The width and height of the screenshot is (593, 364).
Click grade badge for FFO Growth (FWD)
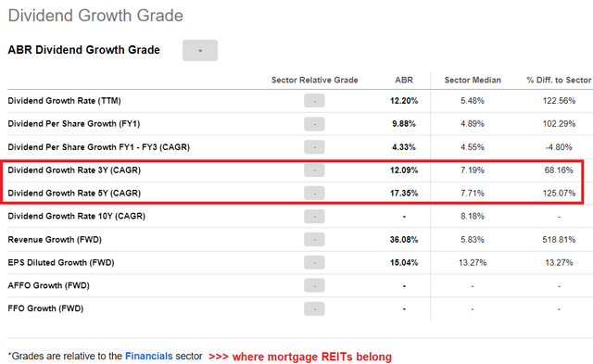pos(314,308)
